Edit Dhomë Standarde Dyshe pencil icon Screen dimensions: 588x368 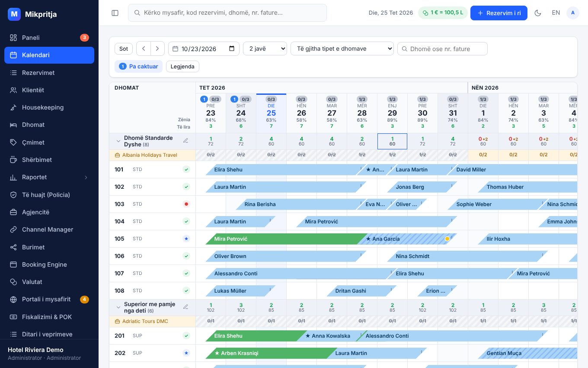(186, 140)
